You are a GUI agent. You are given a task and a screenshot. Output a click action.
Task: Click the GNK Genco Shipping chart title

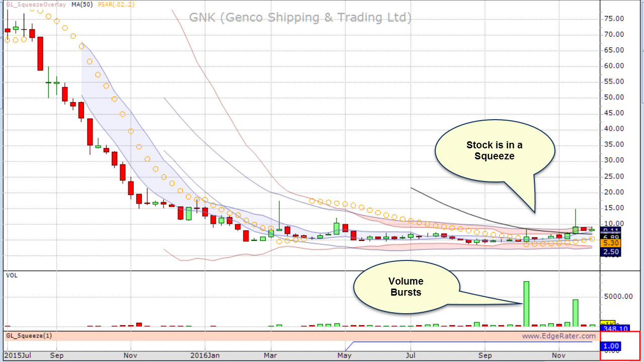pyautogui.click(x=300, y=18)
